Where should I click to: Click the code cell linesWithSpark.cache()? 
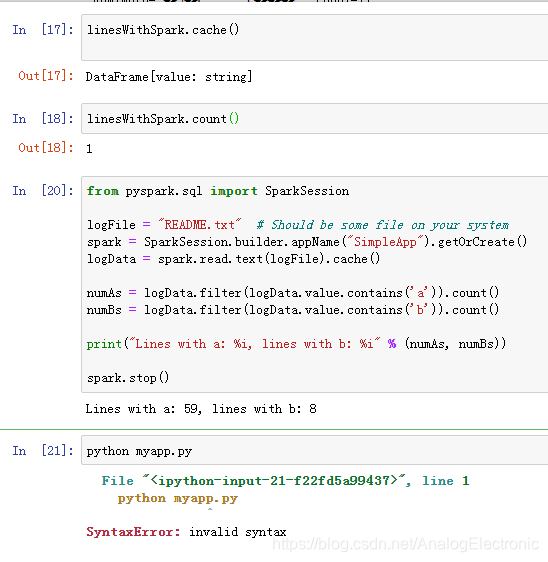point(315,38)
